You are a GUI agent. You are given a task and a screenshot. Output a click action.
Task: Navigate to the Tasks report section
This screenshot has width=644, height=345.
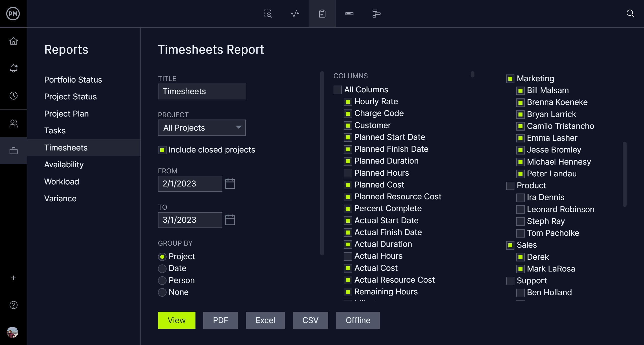pos(54,130)
